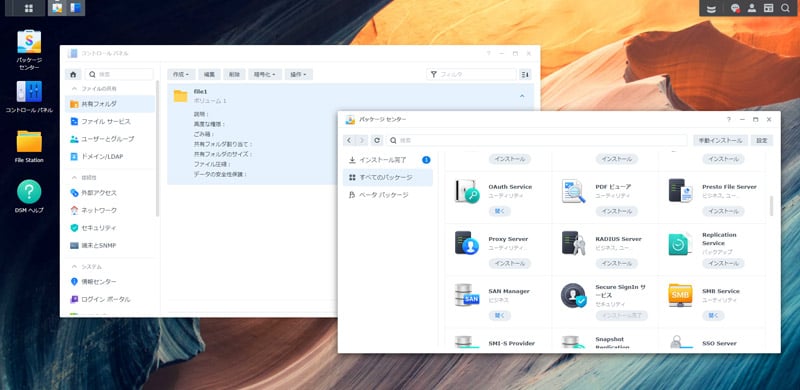Click the PDF ビューア package icon
Image resolution: width=800 pixels, height=390 pixels.
573,191
